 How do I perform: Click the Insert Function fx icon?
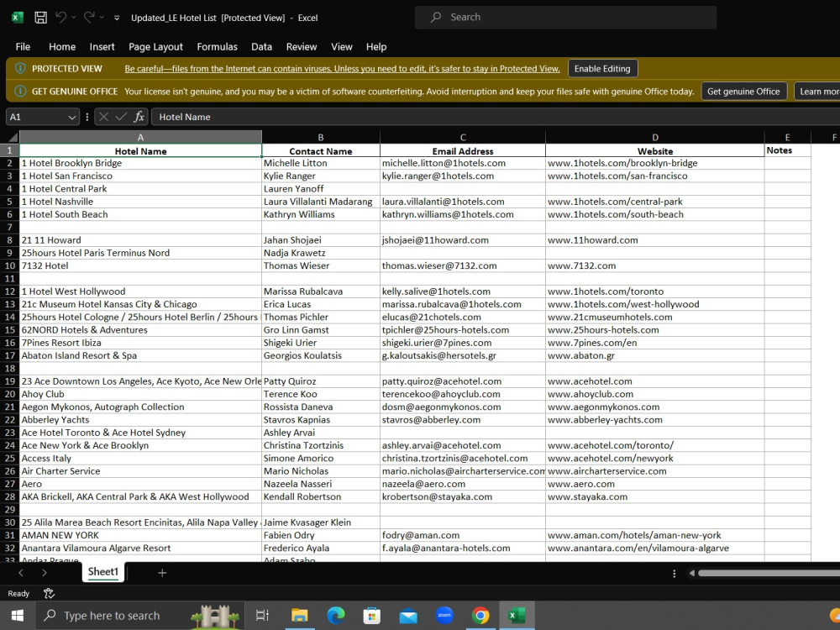coord(139,117)
